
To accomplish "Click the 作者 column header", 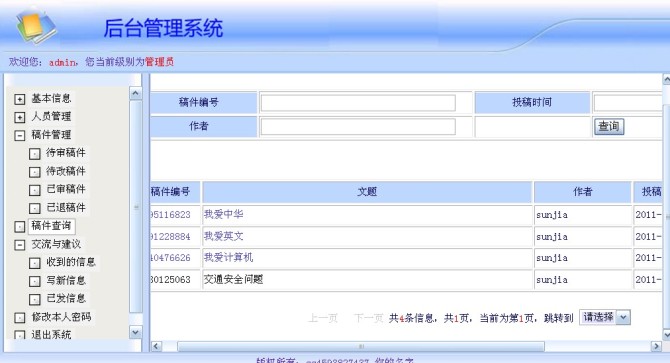I will (583, 192).
